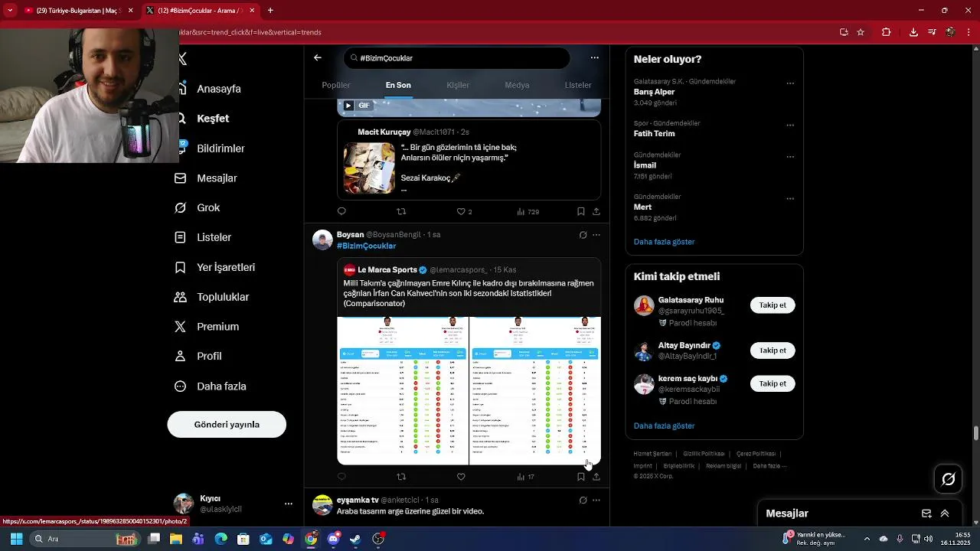
Task: View analytics of post with 729 views
Action: (528, 211)
